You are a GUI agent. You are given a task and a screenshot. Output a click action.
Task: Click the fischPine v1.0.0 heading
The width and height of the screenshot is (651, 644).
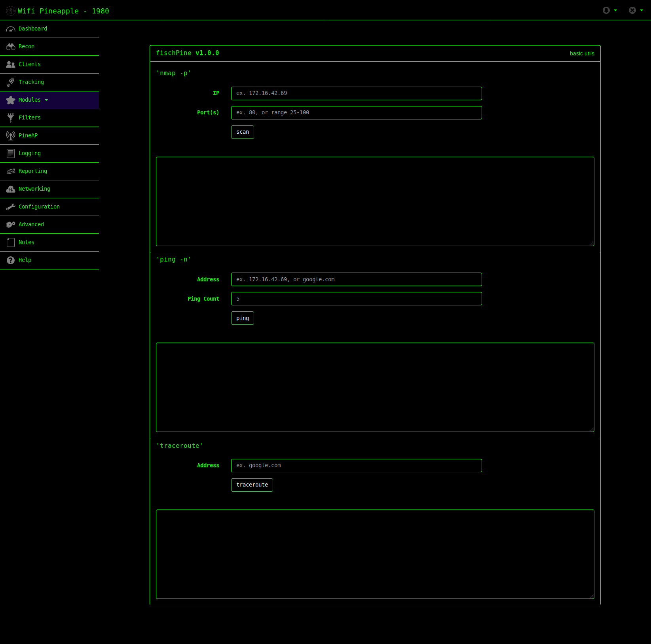188,53
